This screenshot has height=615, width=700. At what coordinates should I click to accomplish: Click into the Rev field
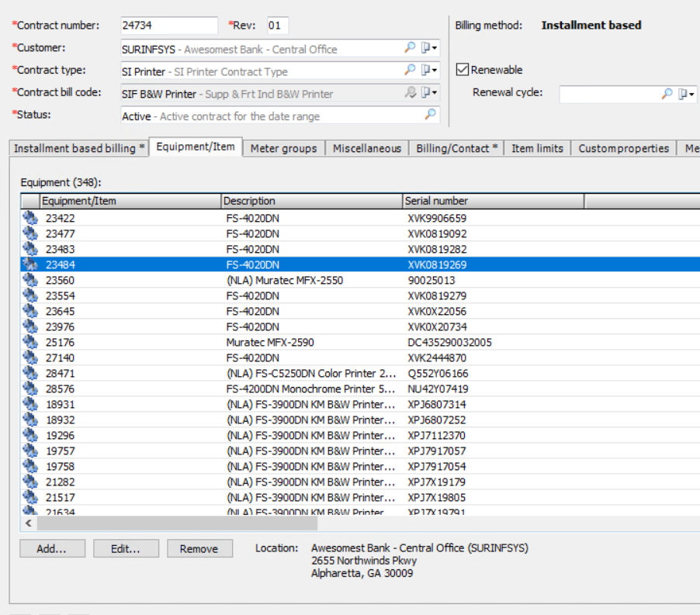pyautogui.click(x=278, y=26)
